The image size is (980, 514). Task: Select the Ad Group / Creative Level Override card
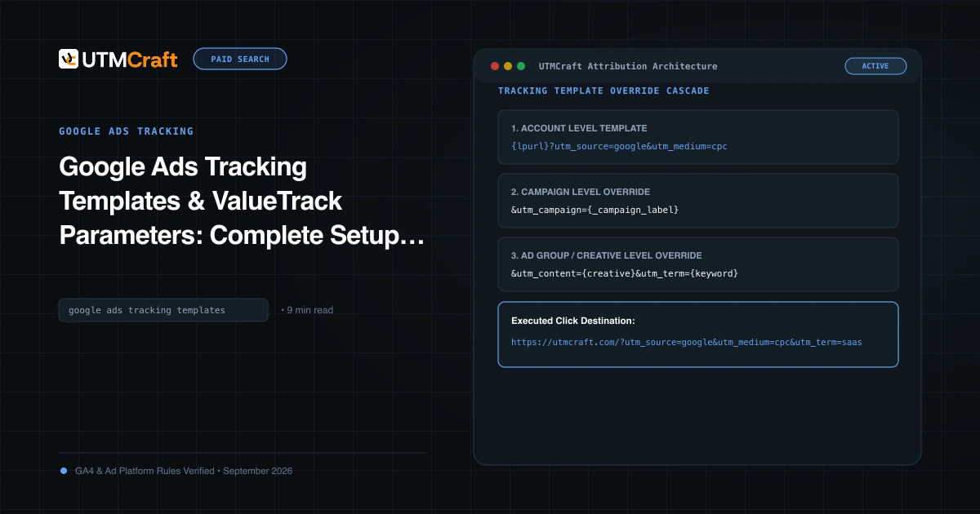[698, 264]
